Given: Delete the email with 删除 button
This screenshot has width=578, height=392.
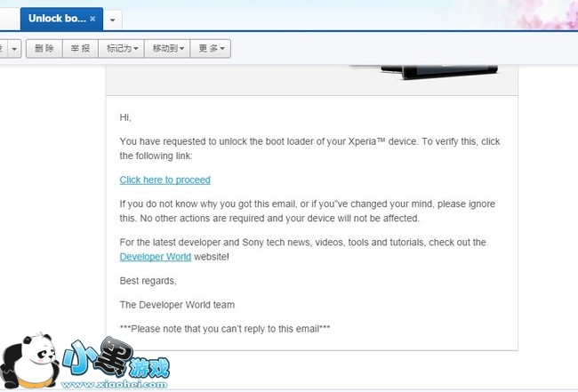Looking at the screenshot, I should [44, 48].
